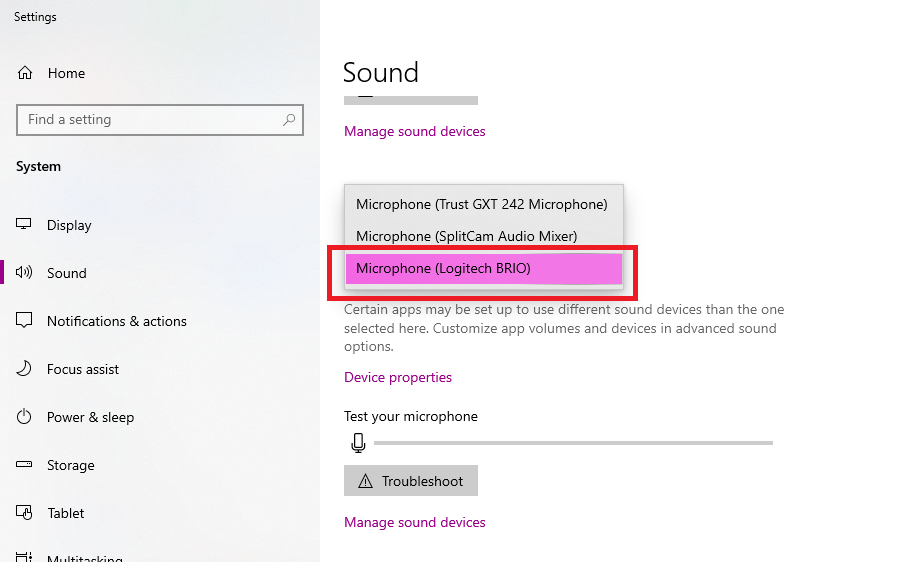Click the Focus assist moon icon
The height and width of the screenshot is (562, 920).
[25, 369]
